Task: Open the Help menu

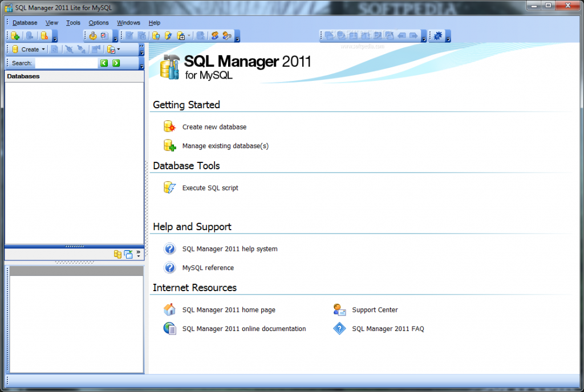Action: (154, 23)
